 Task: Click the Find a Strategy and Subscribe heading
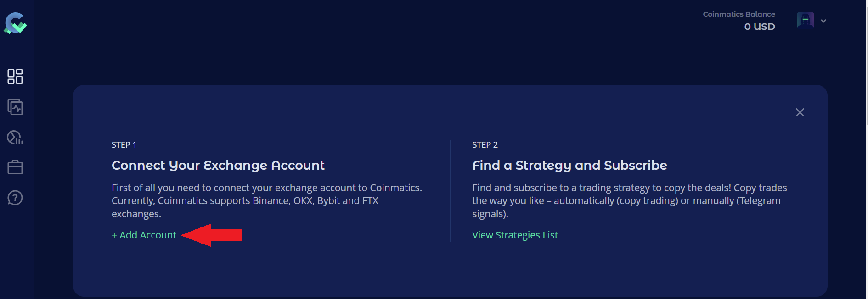[569, 166]
